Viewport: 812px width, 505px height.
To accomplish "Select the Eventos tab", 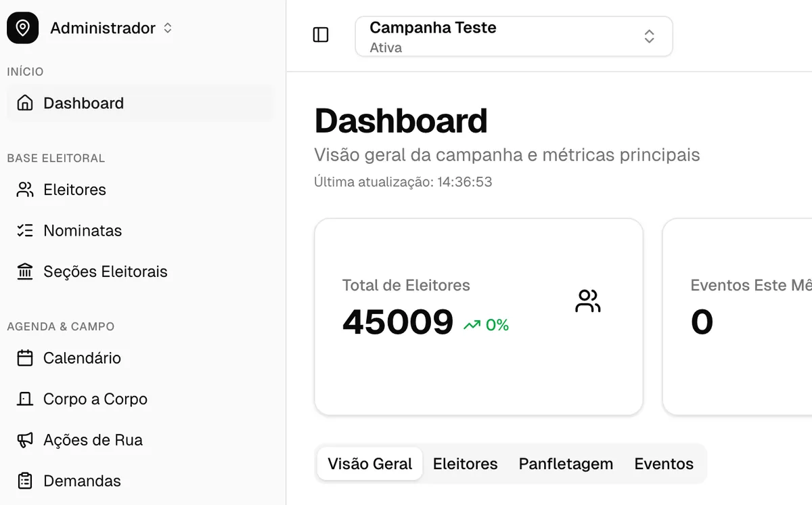I will (663, 464).
